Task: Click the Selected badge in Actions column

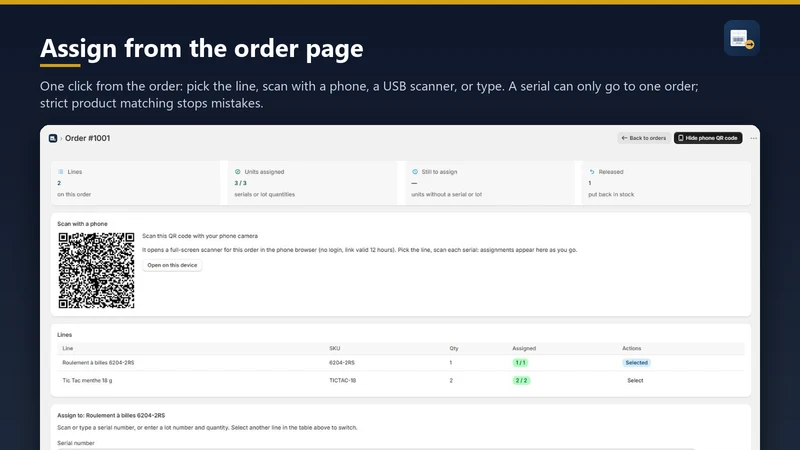Action: coord(636,363)
